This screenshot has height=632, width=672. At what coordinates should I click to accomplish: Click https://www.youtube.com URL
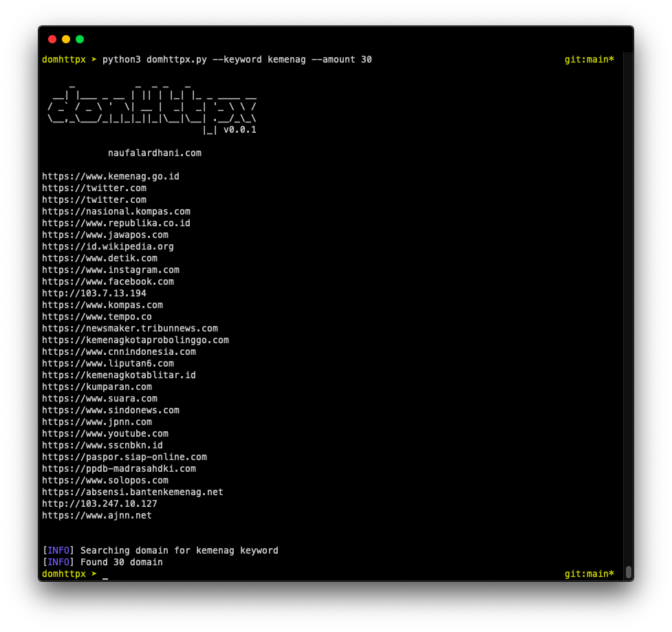tap(105, 434)
